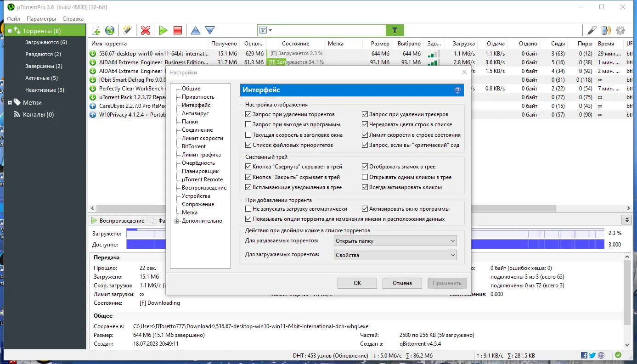
Task: Switch to the Воспроизведение tab
Action: 118,221
